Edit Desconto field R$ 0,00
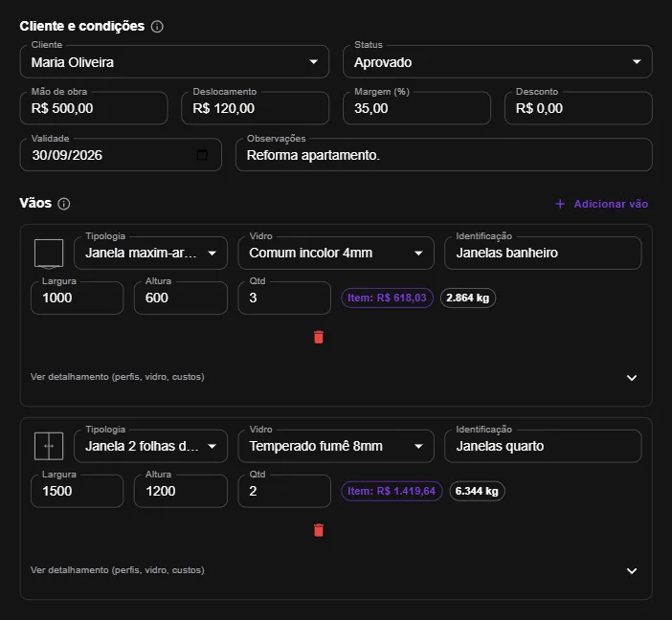The width and height of the screenshot is (672, 620). (578, 108)
